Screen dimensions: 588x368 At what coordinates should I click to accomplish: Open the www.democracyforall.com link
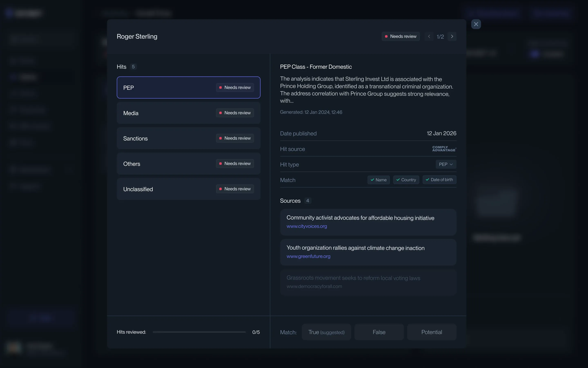pos(314,286)
